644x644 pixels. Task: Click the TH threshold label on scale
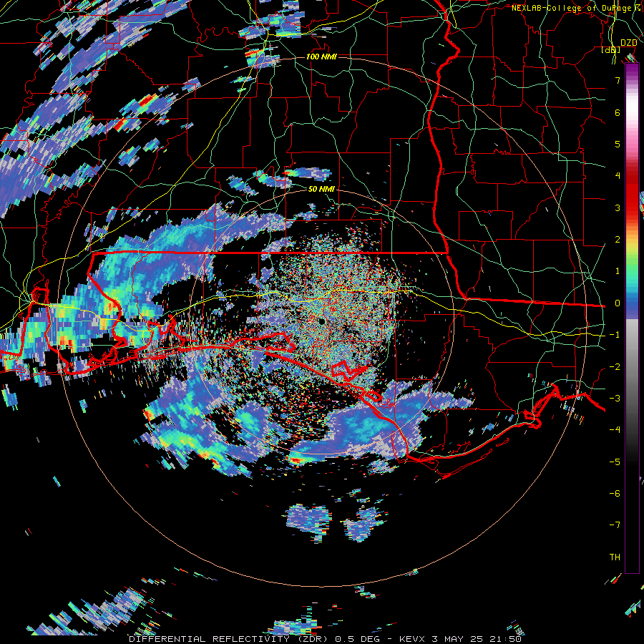click(615, 557)
